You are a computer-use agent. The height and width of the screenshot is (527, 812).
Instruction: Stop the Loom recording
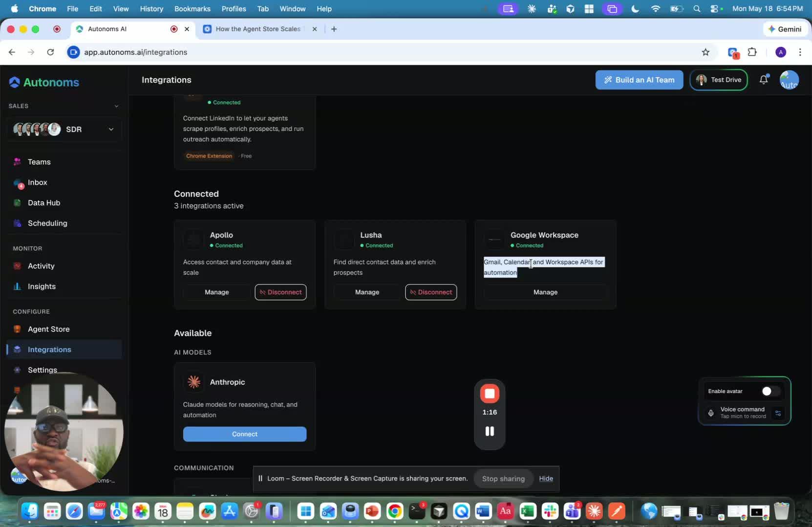[490, 394]
